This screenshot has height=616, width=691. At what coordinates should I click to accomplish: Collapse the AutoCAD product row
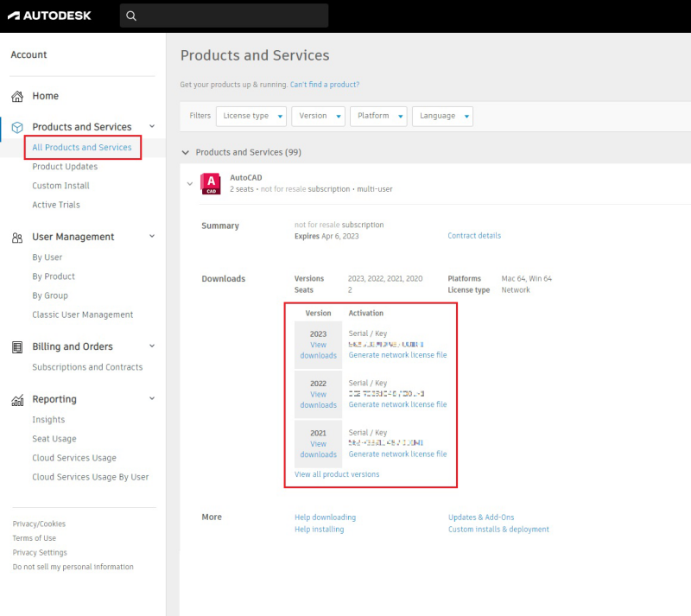(x=190, y=183)
